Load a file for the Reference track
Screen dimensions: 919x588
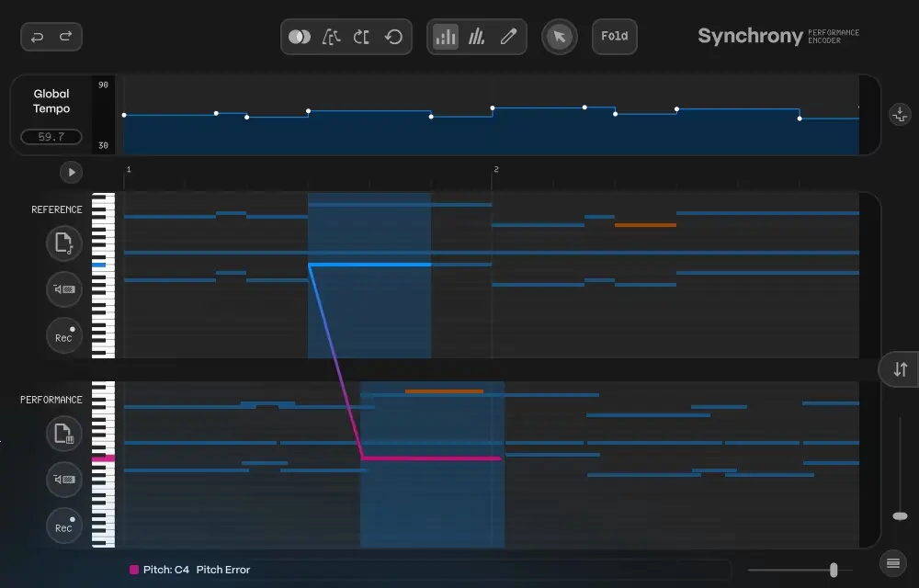pos(64,243)
